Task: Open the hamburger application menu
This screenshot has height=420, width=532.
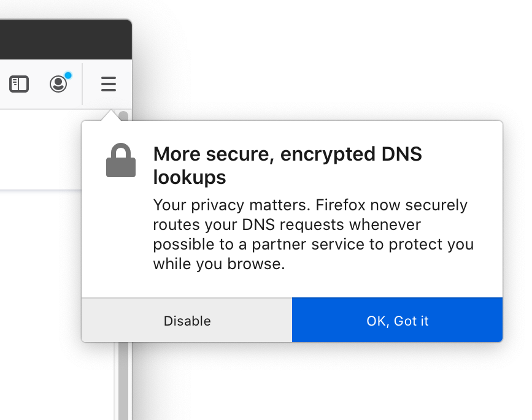Action: [x=109, y=84]
